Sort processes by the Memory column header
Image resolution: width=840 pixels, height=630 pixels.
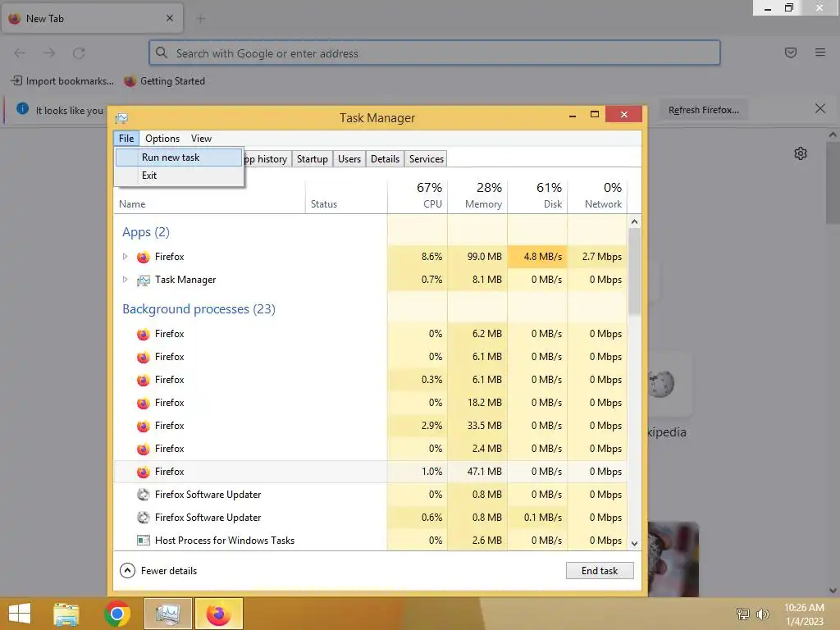[x=478, y=195]
